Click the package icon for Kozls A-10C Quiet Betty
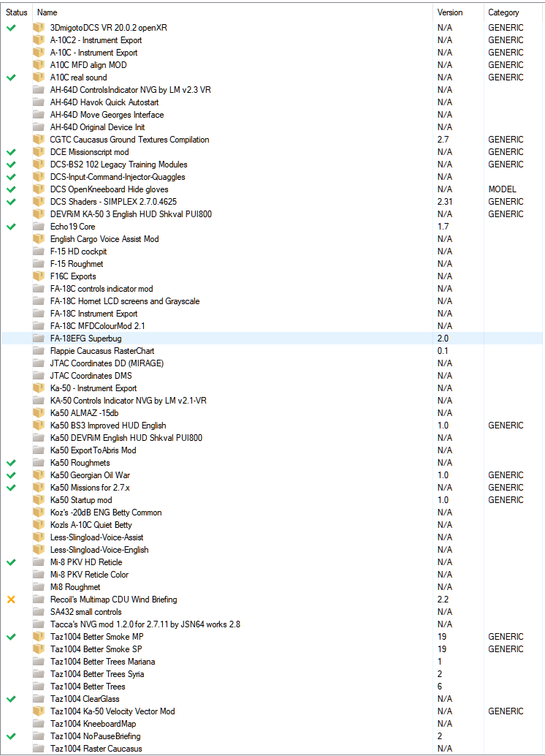The height and width of the screenshot is (756, 545). pos(39,525)
